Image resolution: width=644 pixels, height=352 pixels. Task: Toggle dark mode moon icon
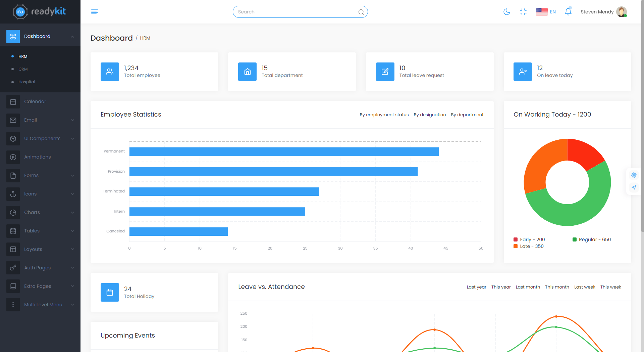(506, 12)
